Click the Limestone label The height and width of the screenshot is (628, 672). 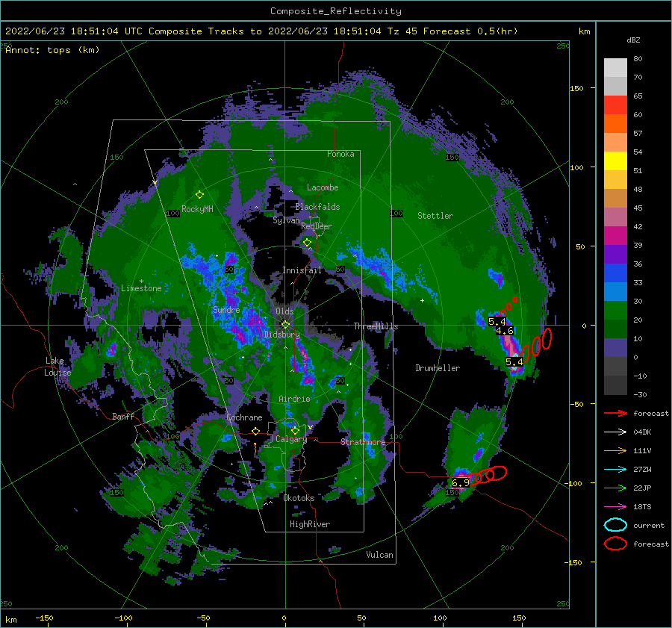(x=141, y=288)
